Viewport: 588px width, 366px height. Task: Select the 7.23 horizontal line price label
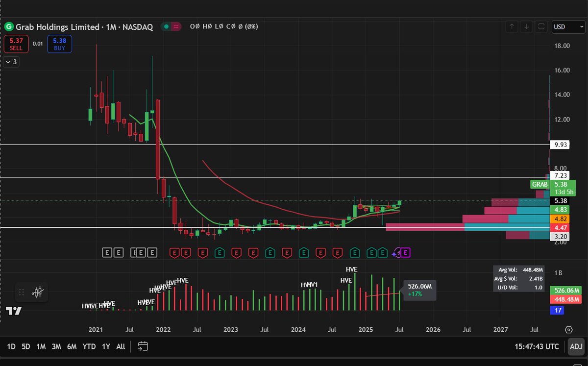pyautogui.click(x=561, y=175)
